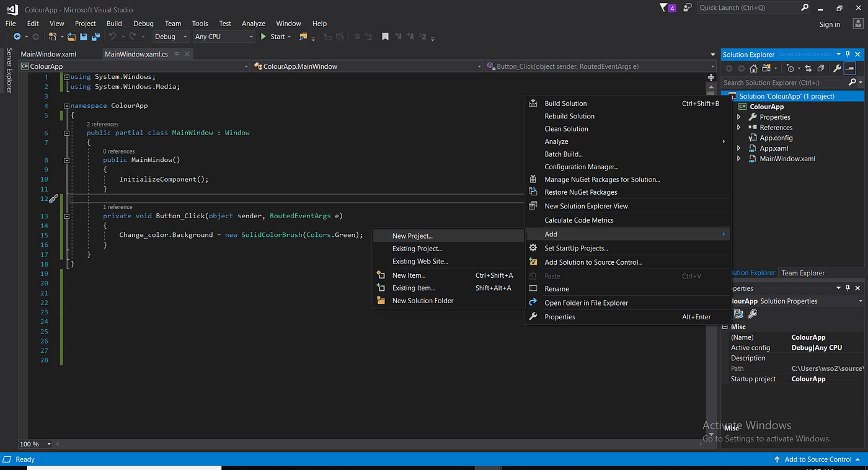Click the New Project toolbar icon
This screenshot has height=470, width=868.
click(x=53, y=37)
